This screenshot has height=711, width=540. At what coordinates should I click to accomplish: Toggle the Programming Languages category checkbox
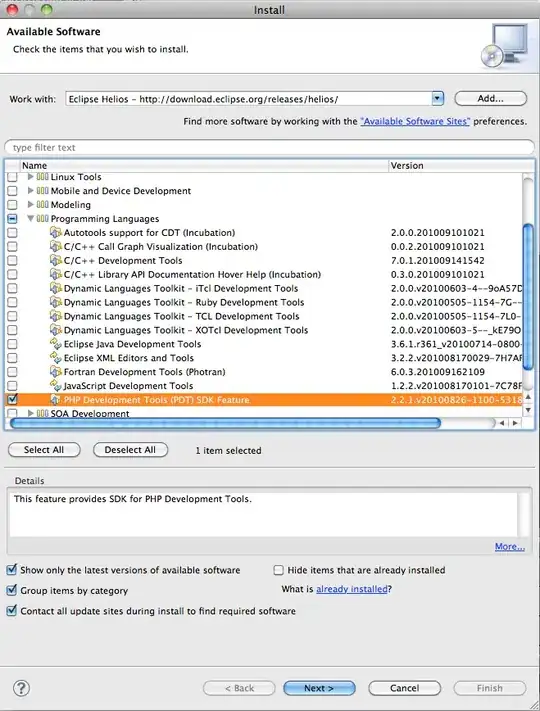pyautogui.click(x=12, y=219)
